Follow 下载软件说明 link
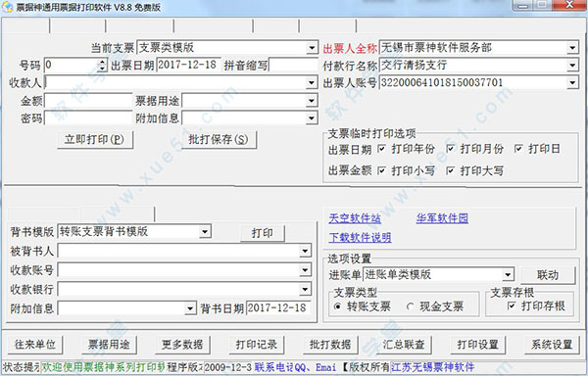 tap(360, 237)
